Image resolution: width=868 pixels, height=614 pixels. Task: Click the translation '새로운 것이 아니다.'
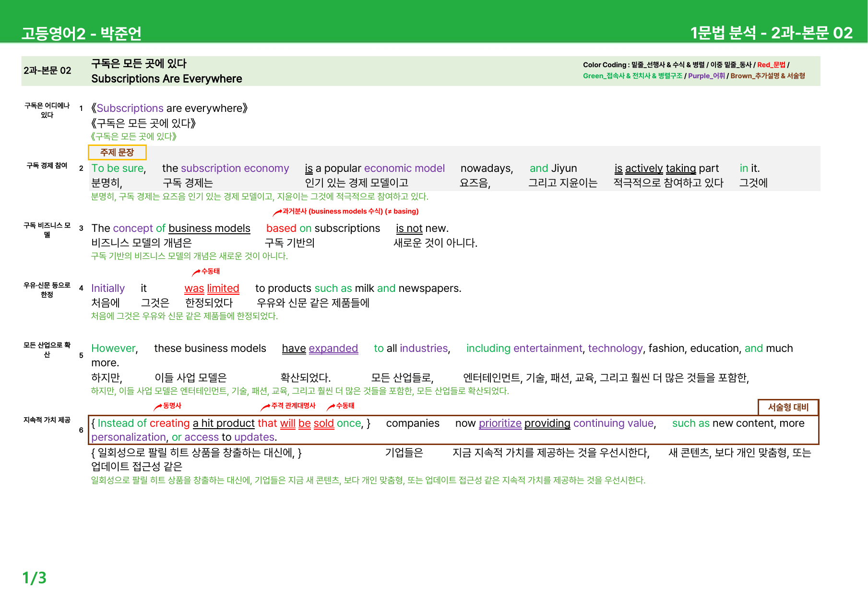pos(436,243)
